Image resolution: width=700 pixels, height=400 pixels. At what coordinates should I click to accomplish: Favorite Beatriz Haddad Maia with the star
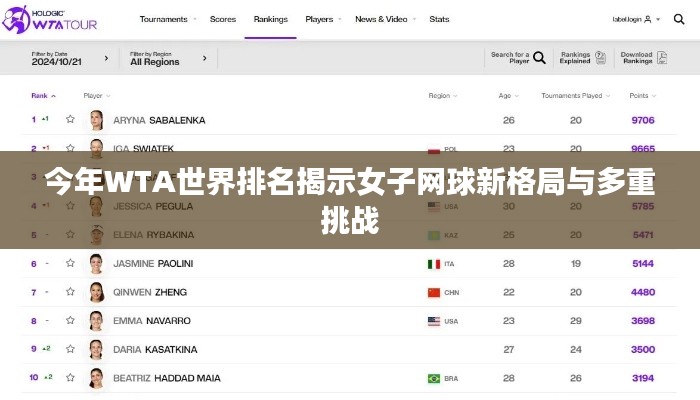[x=70, y=378]
